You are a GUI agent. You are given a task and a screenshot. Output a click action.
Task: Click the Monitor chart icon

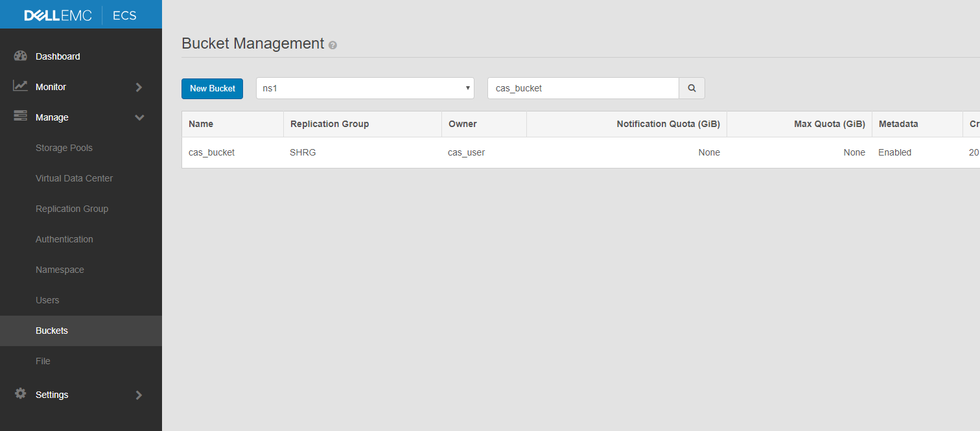20,86
